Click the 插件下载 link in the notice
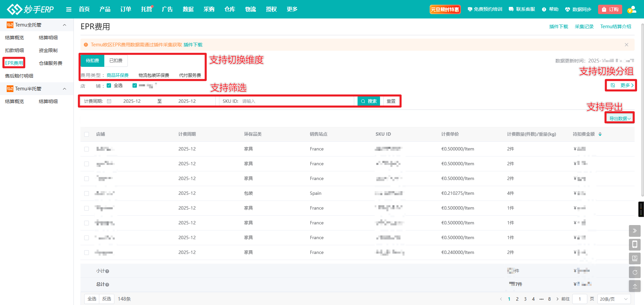The width and height of the screenshot is (644, 305). [193, 45]
